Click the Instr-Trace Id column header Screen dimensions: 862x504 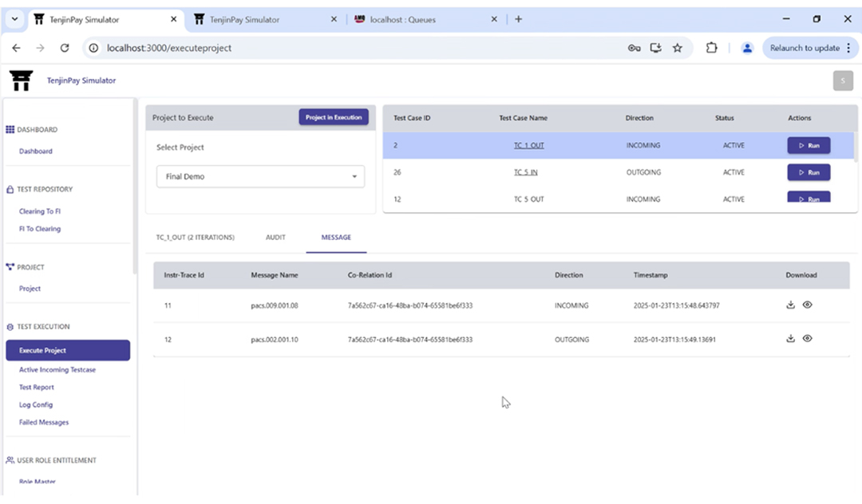(x=184, y=275)
